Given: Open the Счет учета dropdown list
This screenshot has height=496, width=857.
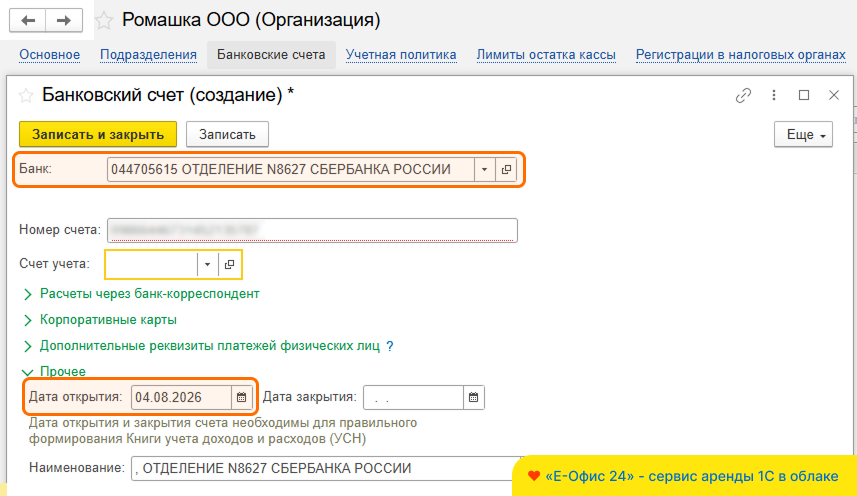Looking at the screenshot, I should [207, 264].
